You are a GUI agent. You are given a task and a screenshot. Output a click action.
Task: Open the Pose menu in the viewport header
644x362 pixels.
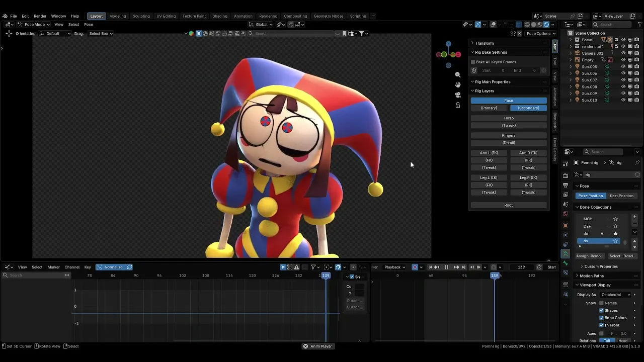[x=89, y=25]
